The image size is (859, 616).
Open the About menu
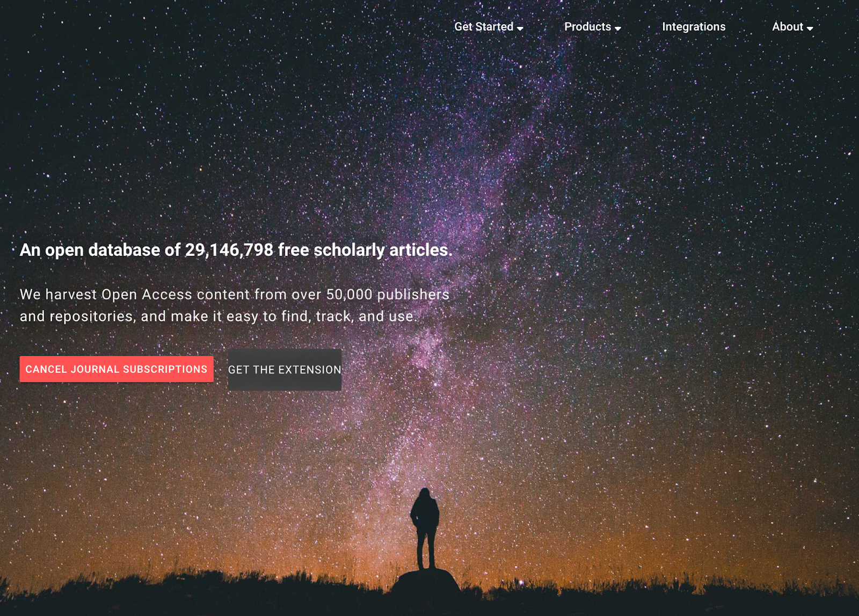click(x=792, y=27)
